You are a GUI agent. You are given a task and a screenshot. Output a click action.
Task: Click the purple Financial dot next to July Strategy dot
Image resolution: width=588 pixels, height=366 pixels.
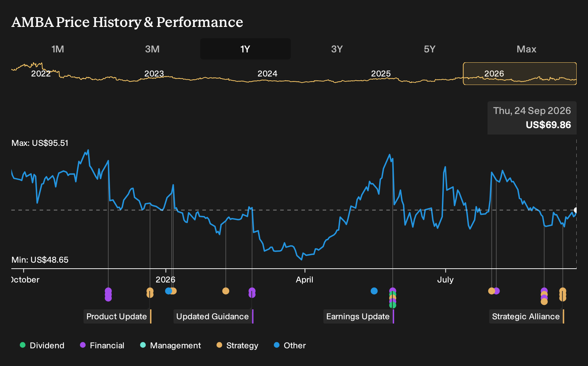point(497,291)
